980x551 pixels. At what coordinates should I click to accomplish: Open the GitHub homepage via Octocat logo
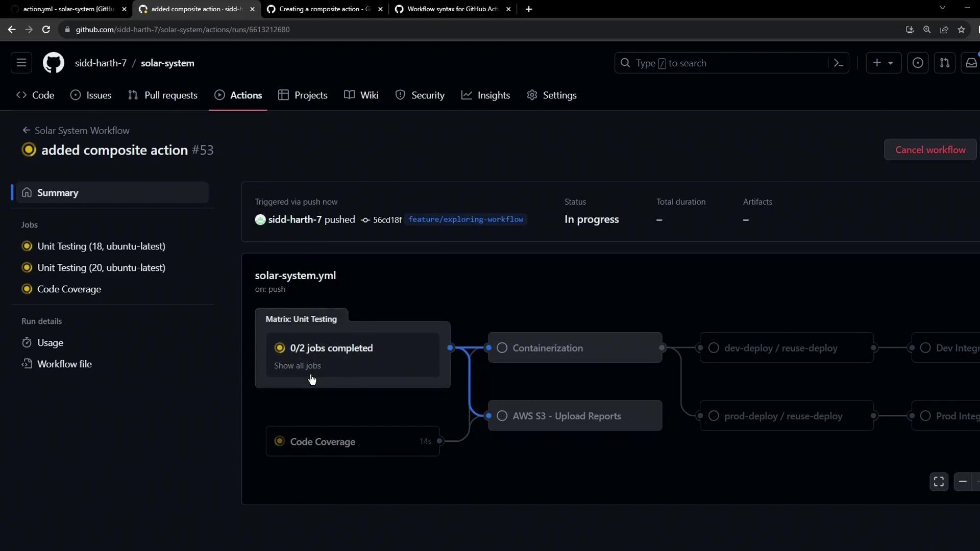tap(53, 63)
